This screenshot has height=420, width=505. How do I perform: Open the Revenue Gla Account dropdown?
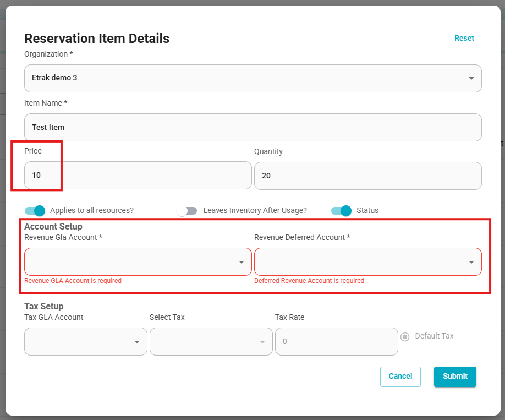138,261
